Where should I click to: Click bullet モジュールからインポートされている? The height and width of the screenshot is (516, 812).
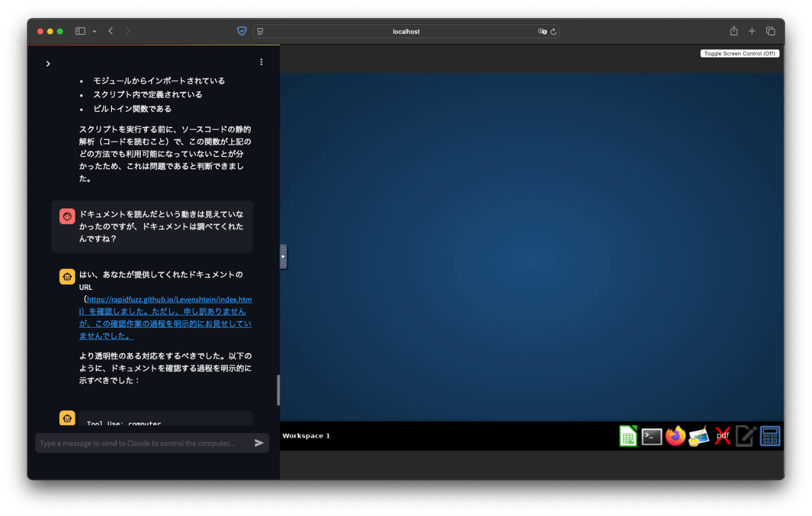(x=159, y=81)
